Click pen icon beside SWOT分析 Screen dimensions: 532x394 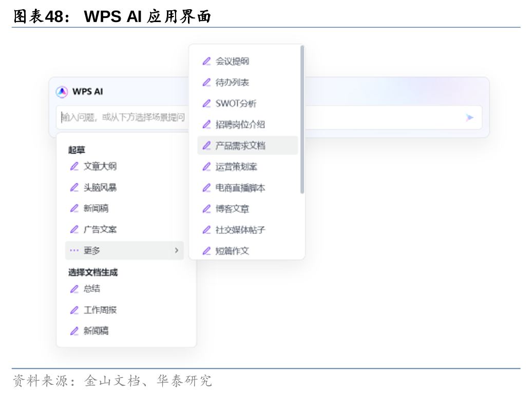[206, 103]
